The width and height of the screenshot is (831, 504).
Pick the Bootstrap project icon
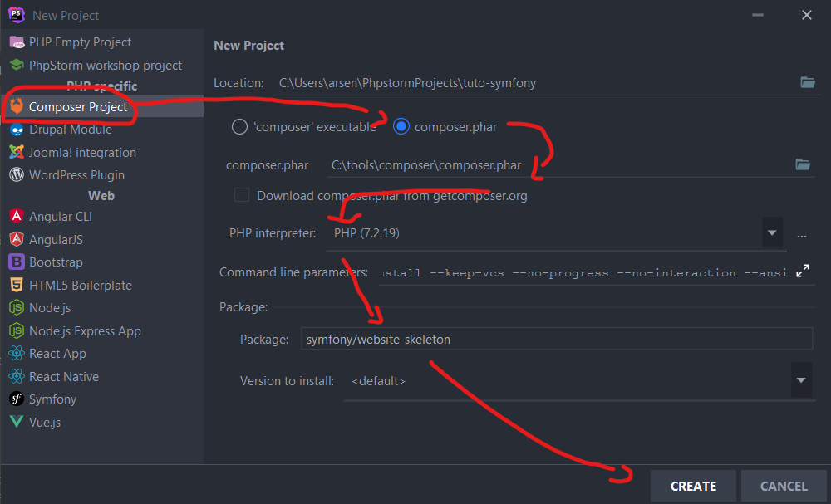click(x=16, y=262)
